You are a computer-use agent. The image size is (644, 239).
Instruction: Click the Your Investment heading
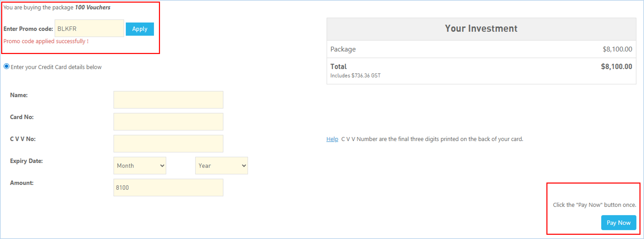coord(481,28)
